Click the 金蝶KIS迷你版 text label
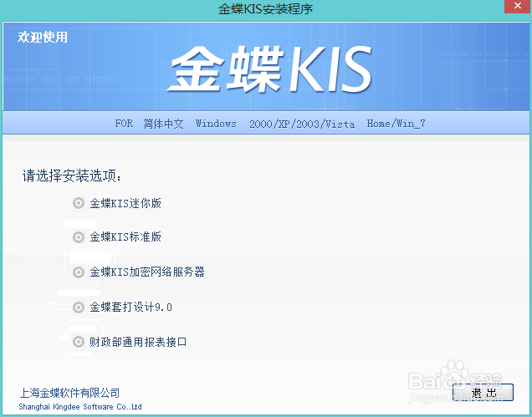This screenshot has width=532, height=417. coord(125,203)
